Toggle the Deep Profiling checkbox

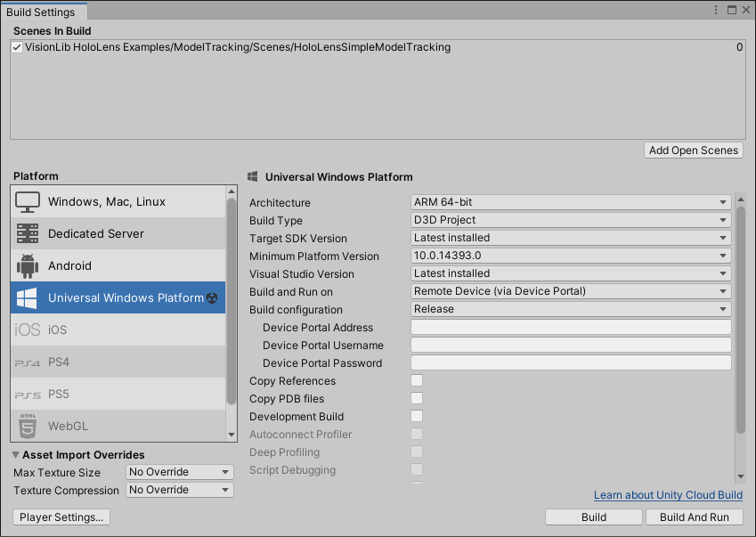click(x=417, y=452)
